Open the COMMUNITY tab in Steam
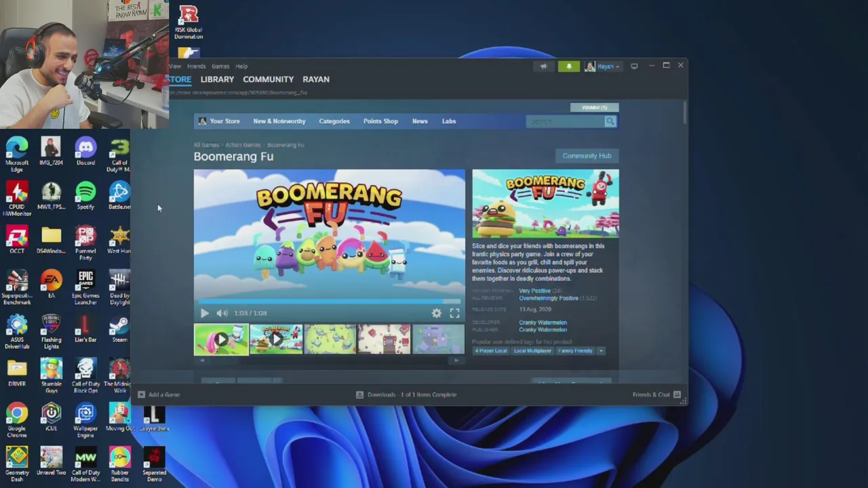 click(x=268, y=79)
